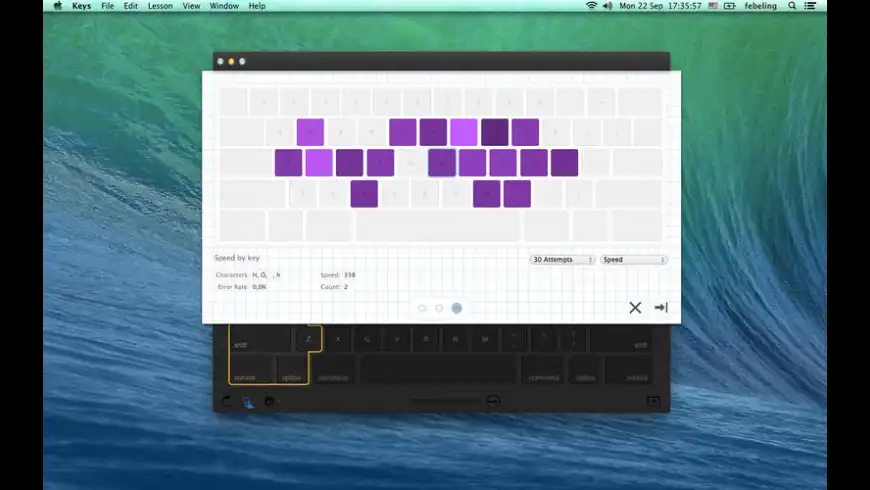Open Notification Center list icon
870x490 pixels.
click(810, 6)
